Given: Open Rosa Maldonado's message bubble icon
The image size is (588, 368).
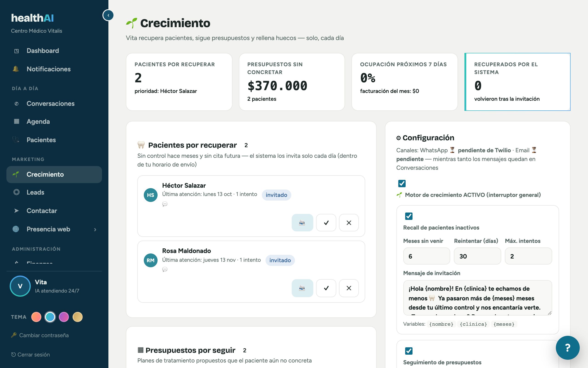Looking at the screenshot, I should [165, 269].
